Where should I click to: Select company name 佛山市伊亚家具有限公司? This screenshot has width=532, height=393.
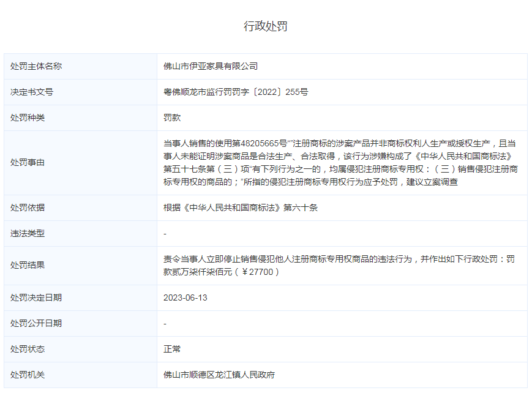[x=211, y=66]
